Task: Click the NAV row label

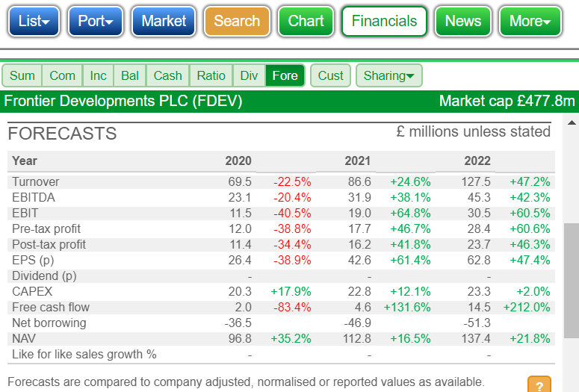Action: (x=24, y=339)
